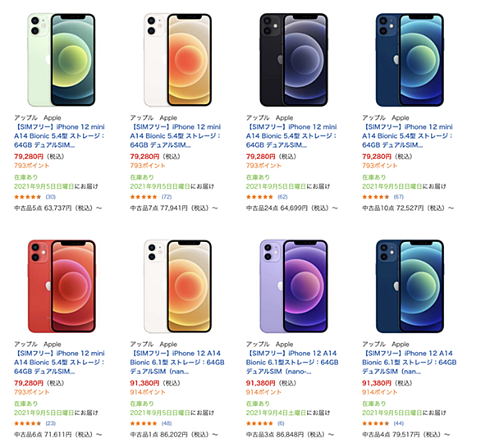481x448 pixels.
Task: Click the black iPhone 12 mini title link
Action: 291,136
